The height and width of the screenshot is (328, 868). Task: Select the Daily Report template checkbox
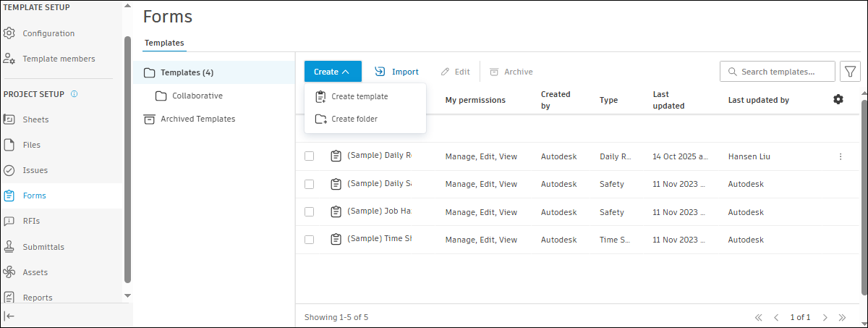(310, 156)
